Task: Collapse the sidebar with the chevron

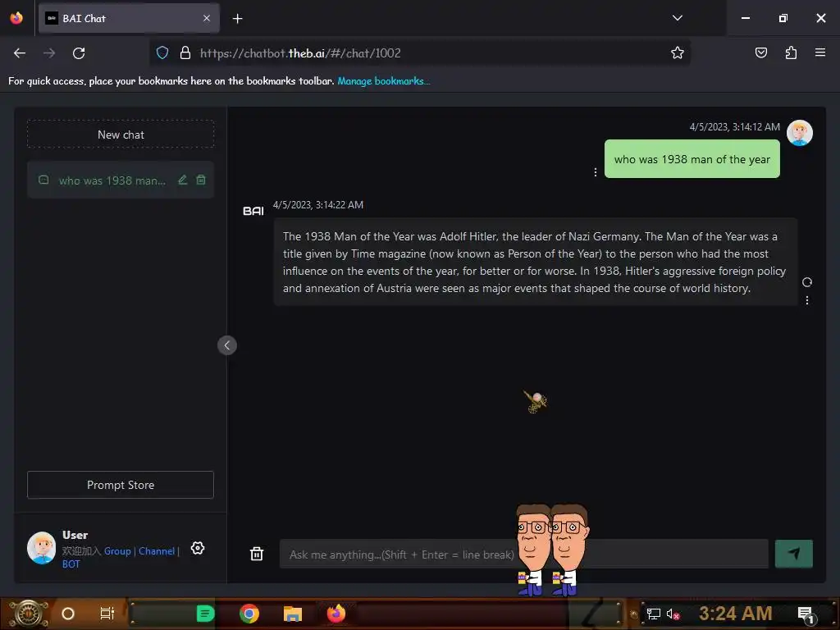Action: click(x=227, y=345)
